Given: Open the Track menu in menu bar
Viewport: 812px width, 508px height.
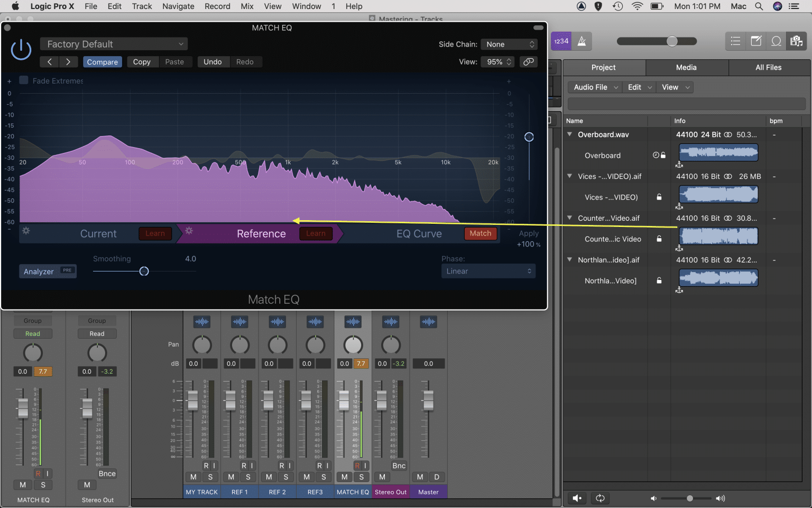Looking at the screenshot, I should 142,6.
